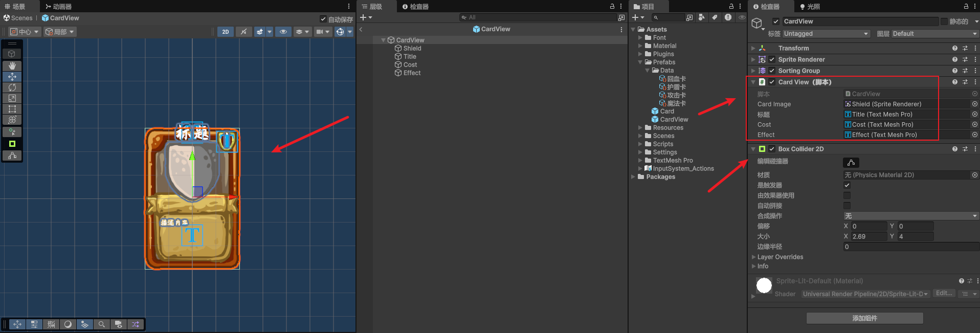The height and width of the screenshot is (333, 980).
Task: Click the 添加组件 button
Action: click(x=865, y=318)
